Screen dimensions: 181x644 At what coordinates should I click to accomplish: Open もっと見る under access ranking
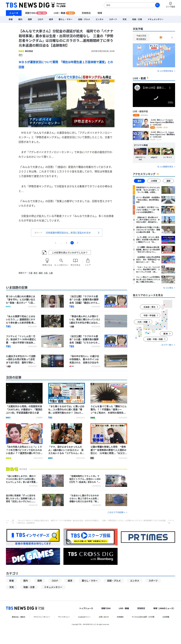[x=169, y=288]
